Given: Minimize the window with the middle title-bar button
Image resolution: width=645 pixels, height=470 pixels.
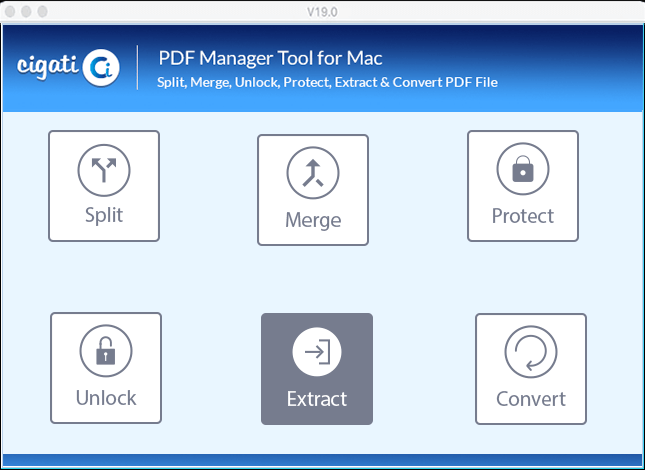Looking at the screenshot, I should tap(26, 12).
